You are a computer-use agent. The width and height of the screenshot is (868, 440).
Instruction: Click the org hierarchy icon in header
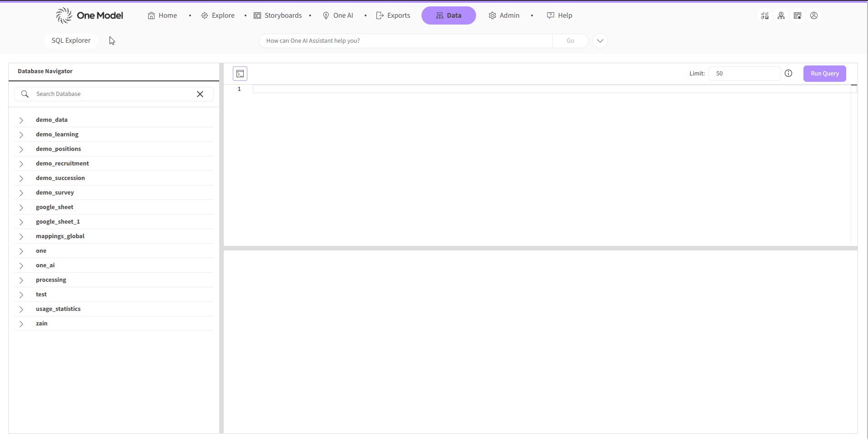(781, 16)
